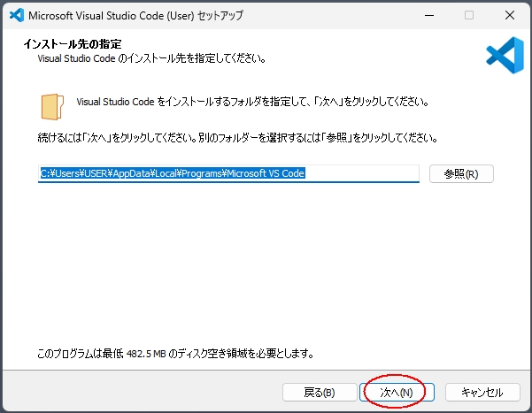Click the highlighted install path text
532x413 pixels.
173,173
